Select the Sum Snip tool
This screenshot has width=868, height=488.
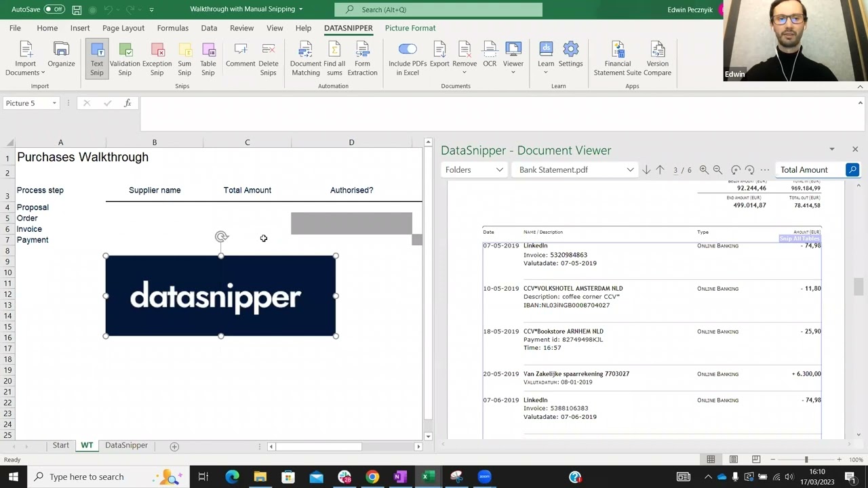(184, 58)
